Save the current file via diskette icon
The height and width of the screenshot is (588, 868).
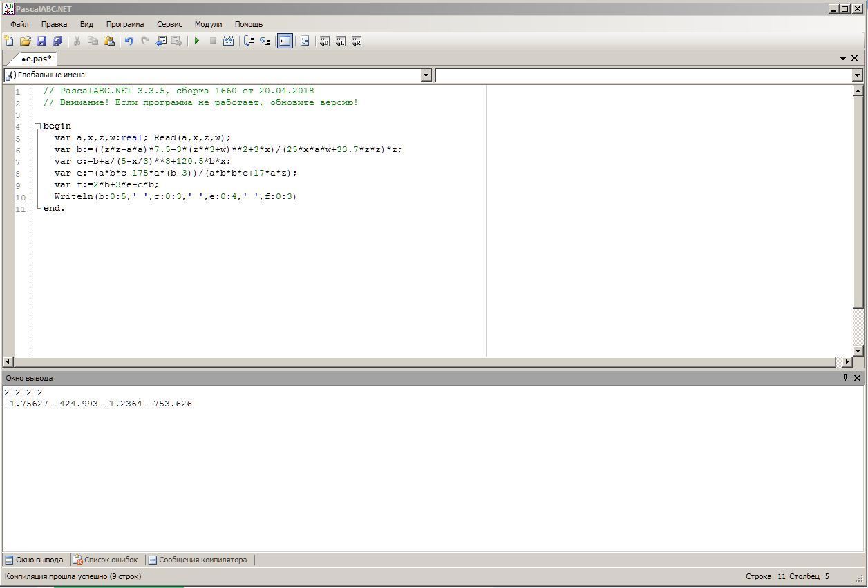[x=41, y=41]
